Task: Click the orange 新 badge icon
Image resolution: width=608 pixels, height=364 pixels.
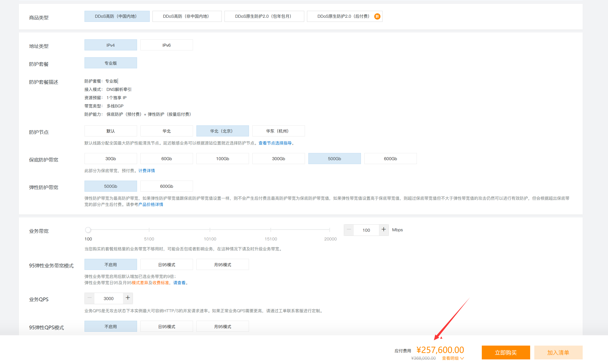Action: [x=377, y=16]
